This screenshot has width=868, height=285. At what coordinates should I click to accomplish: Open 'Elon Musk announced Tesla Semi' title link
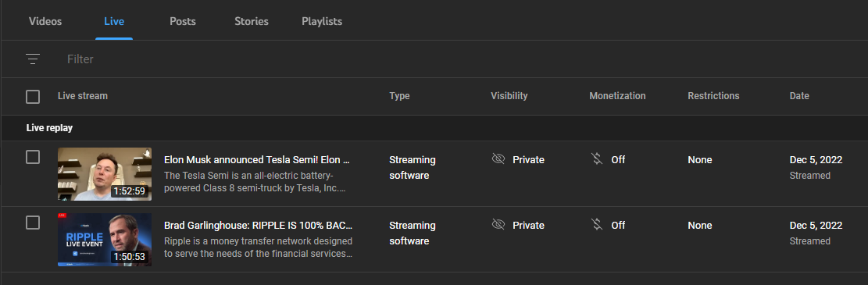[x=257, y=160]
